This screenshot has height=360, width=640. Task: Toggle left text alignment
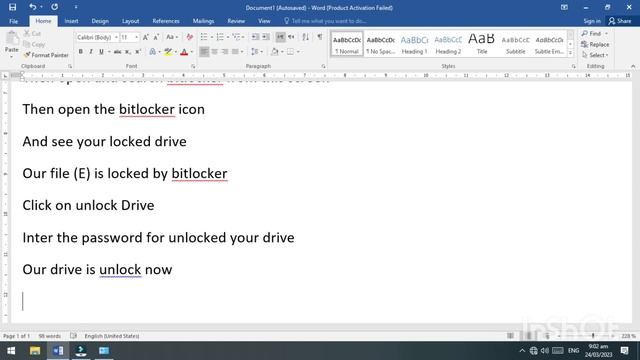[204, 52]
